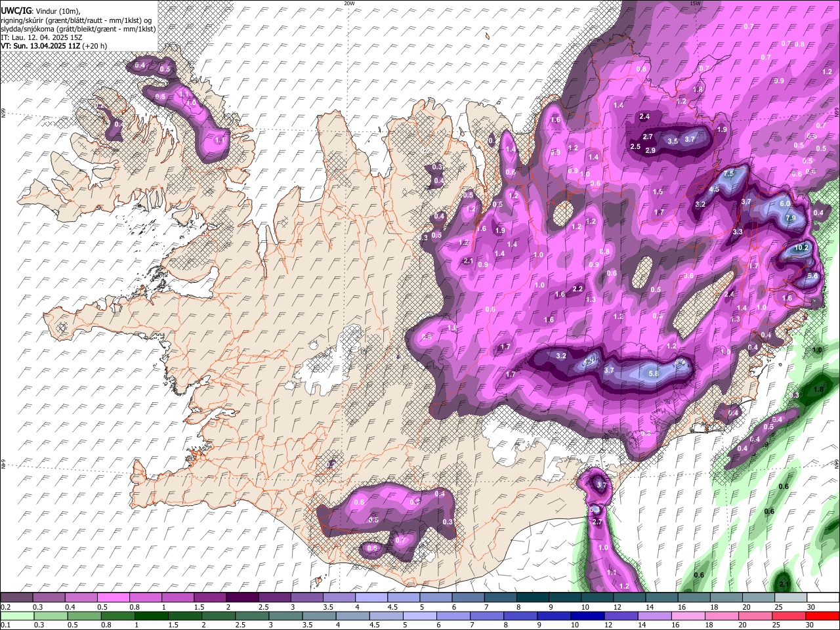840x630 pixels.
Task: Click the darkest purple 2 swatch in snow legend
Action: tap(241, 597)
